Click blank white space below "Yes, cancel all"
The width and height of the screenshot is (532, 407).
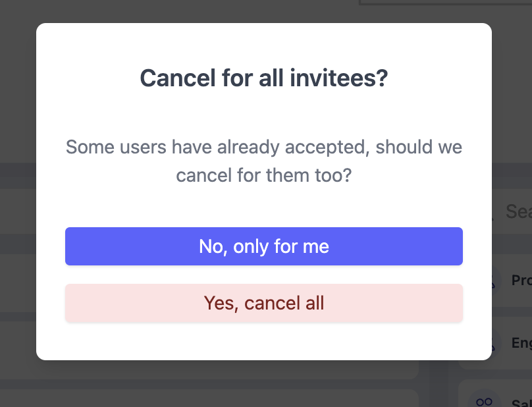click(x=263, y=341)
